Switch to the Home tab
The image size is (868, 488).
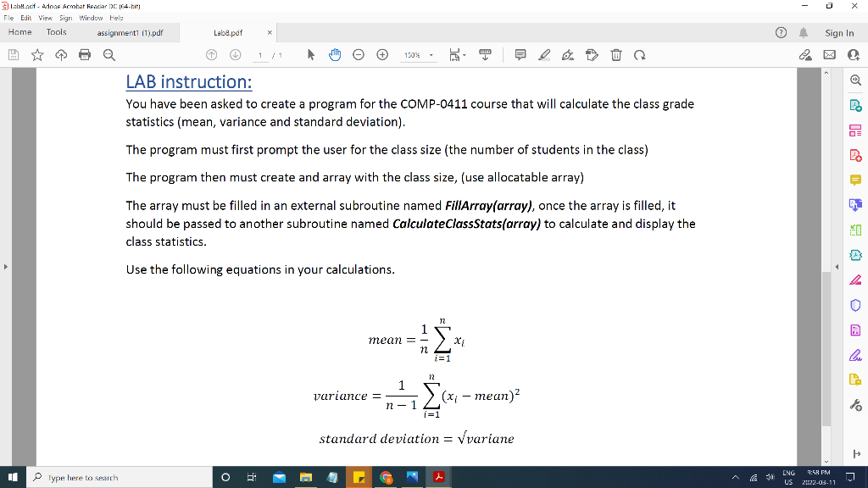pyautogui.click(x=20, y=32)
